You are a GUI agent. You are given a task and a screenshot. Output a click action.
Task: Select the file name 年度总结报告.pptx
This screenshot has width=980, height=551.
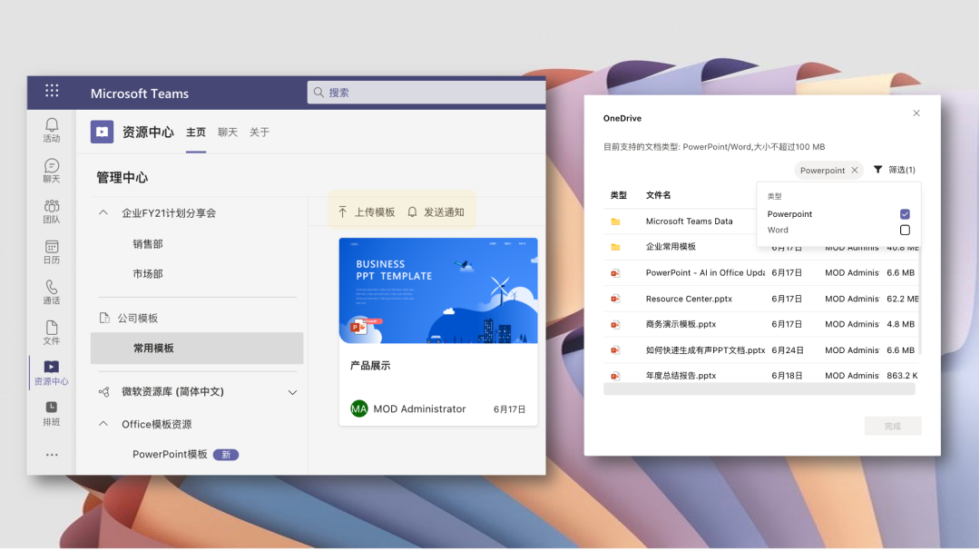coord(681,376)
